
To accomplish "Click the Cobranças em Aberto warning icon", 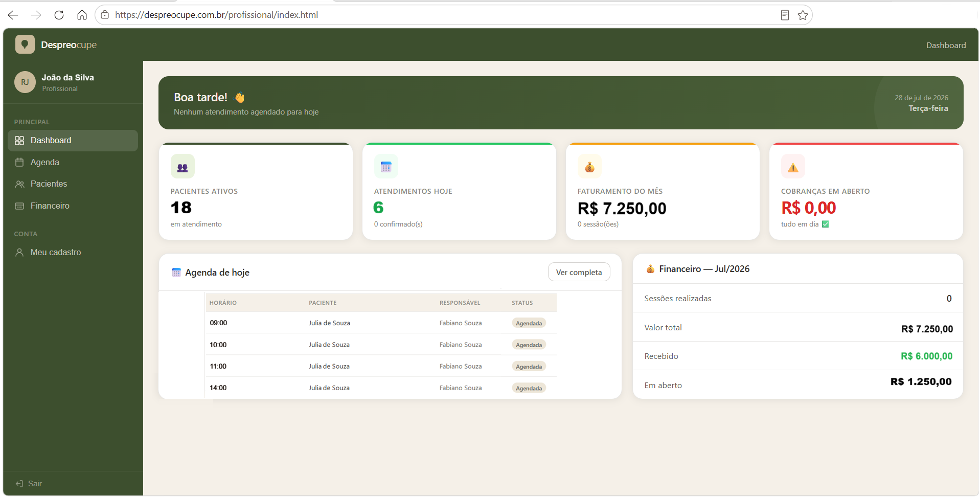I will 793,167.
